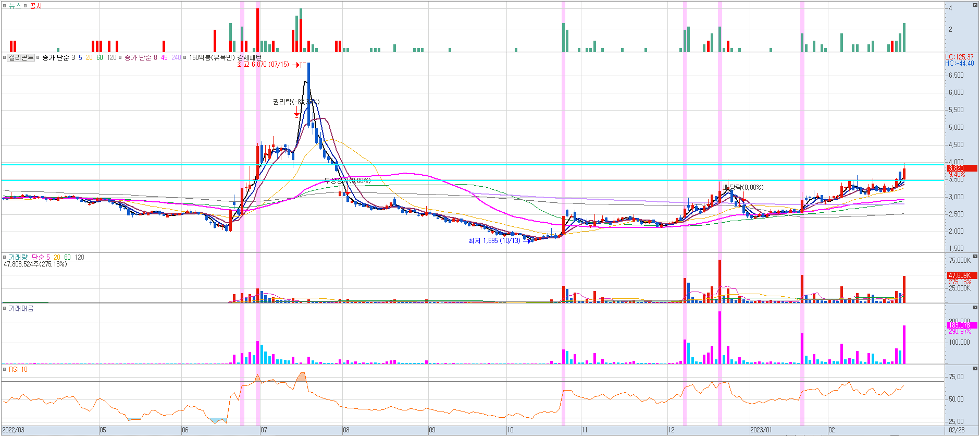Viewport: 980px width, 436px height.
Task: Click the 권리락 ex-rights marker label
Action: pyautogui.click(x=296, y=102)
